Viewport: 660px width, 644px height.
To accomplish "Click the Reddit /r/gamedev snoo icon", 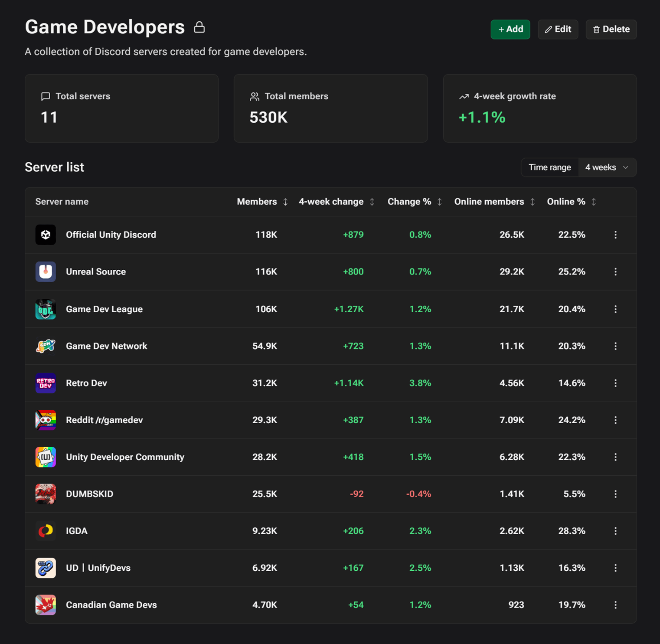I will click(46, 420).
